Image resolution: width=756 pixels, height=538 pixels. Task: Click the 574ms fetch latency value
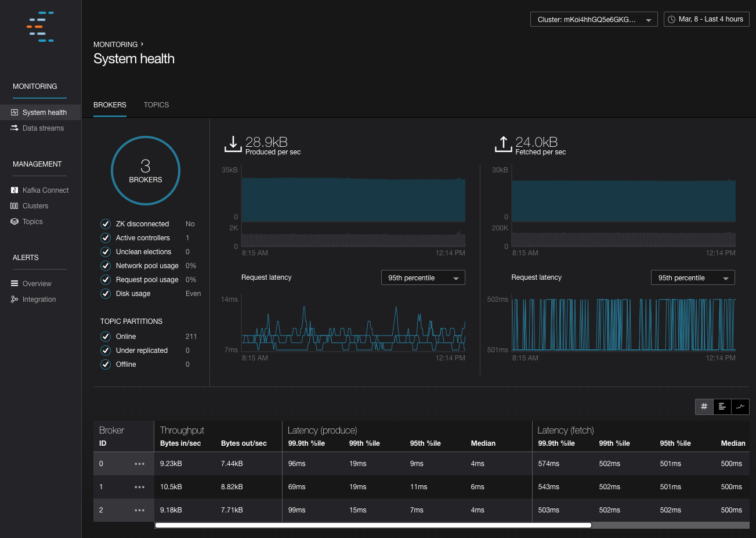[x=548, y=464]
